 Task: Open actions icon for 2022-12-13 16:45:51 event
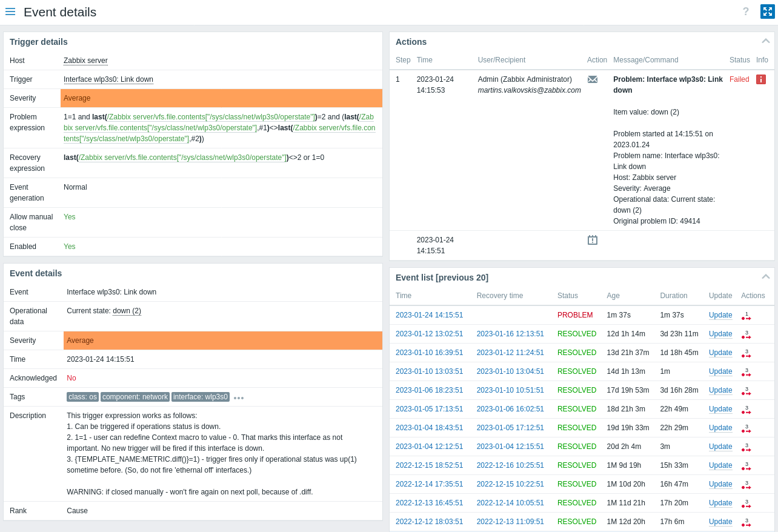[x=746, y=504]
